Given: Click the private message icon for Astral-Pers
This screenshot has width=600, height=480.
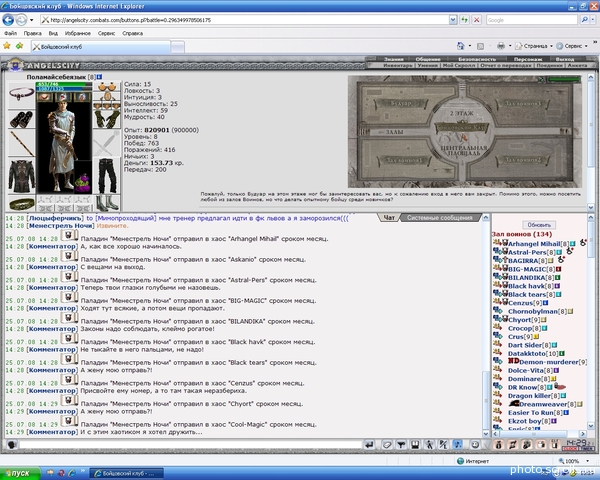Looking at the screenshot, I should (x=497, y=251).
